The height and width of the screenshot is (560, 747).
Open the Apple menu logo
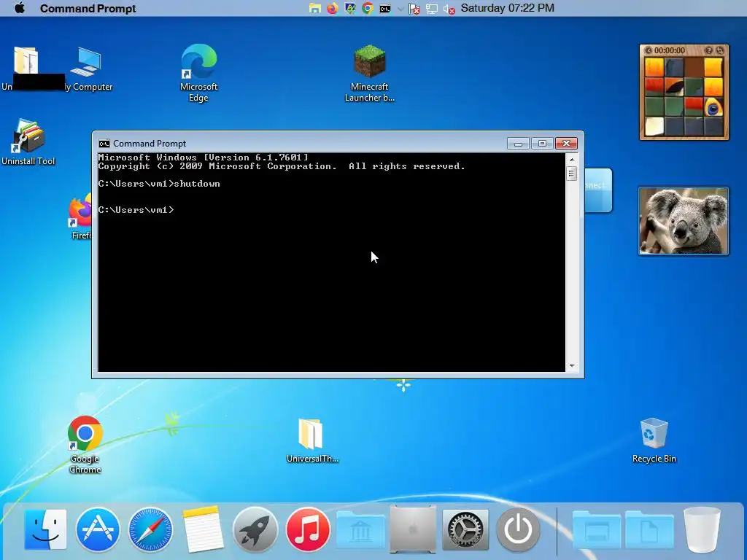coord(20,8)
